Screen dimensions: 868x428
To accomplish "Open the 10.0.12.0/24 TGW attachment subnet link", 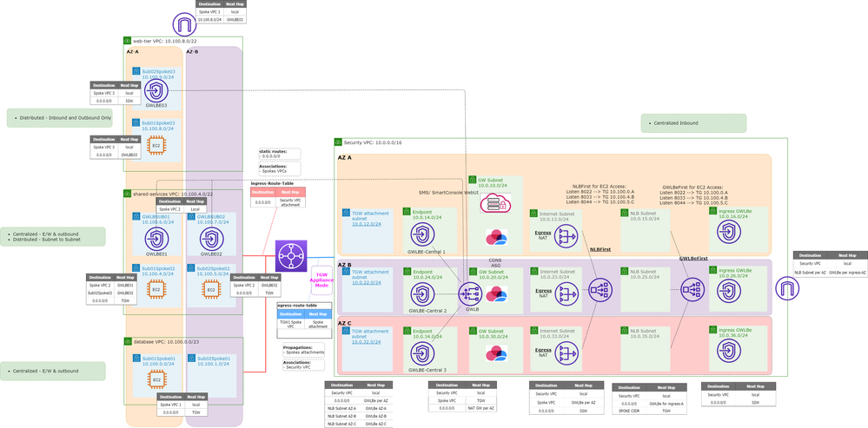I will click(366, 224).
